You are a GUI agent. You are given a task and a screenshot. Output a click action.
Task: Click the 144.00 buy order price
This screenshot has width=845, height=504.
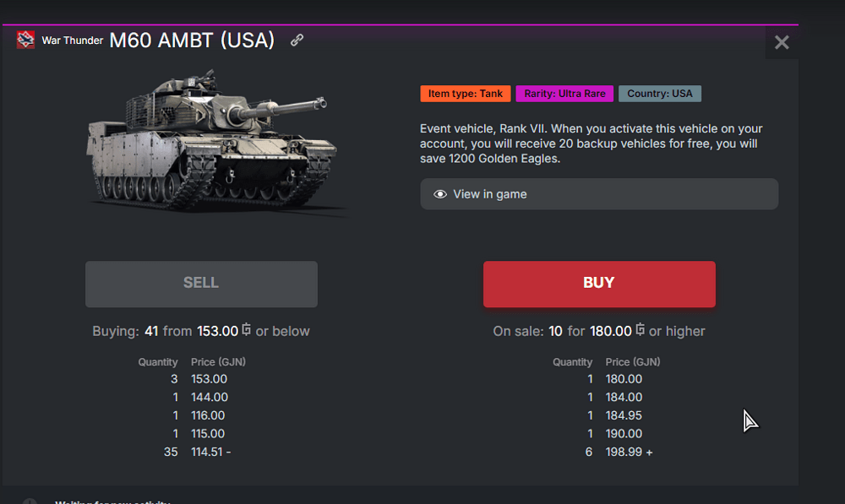tap(209, 398)
